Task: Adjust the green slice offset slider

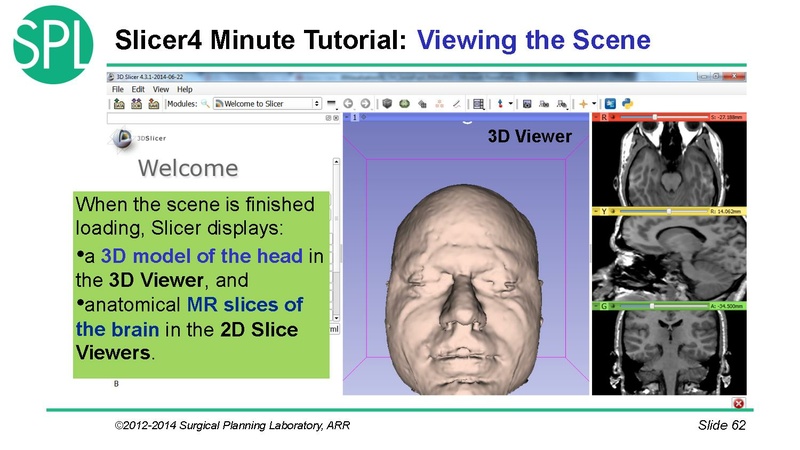Action: [664, 306]
